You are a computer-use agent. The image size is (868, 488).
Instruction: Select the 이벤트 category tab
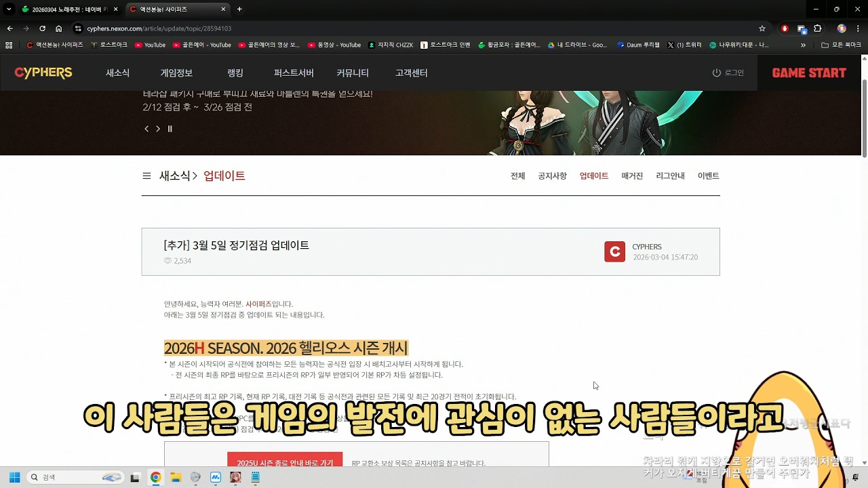point(708,176)
